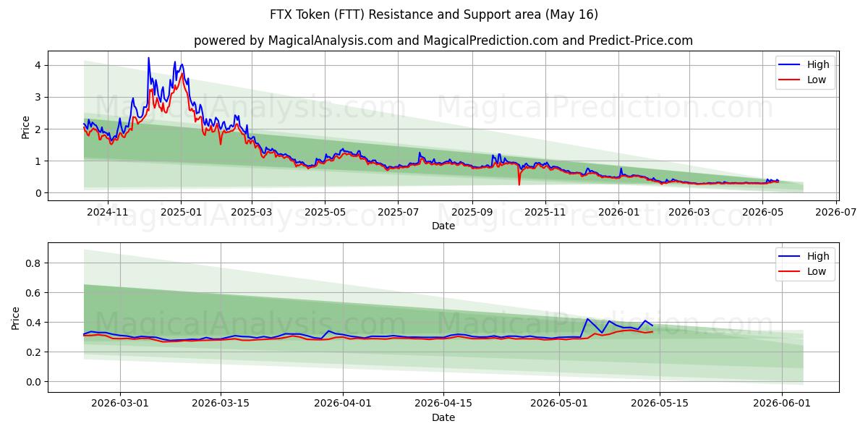
Task: Click the '0.2' price tick label
Action: point(35,352)
